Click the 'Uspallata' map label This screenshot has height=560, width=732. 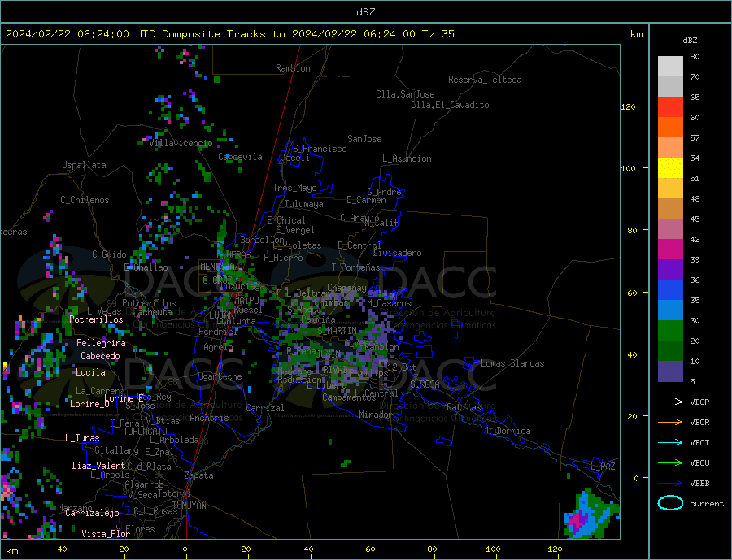(x=84, y=165)
